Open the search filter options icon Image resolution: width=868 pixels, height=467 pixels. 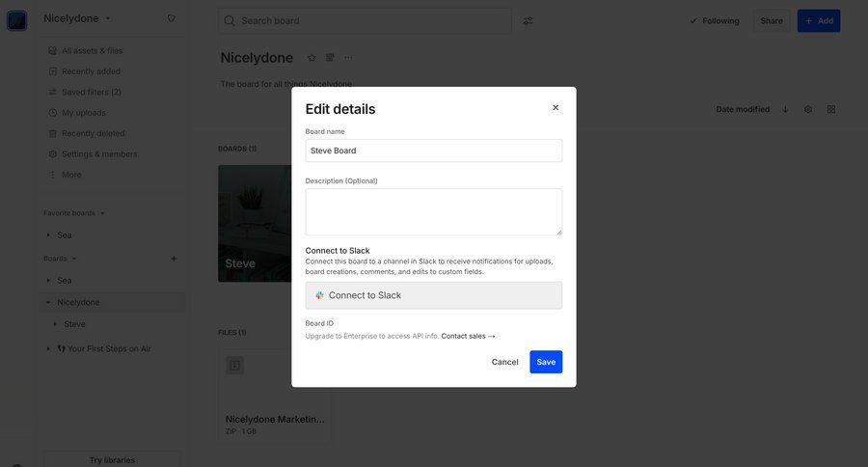[528, 21]
